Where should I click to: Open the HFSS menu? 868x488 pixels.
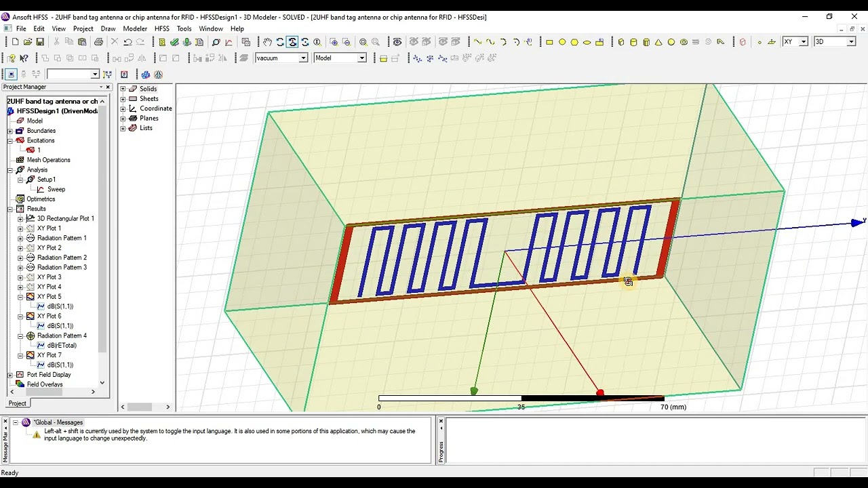point(162,28)
